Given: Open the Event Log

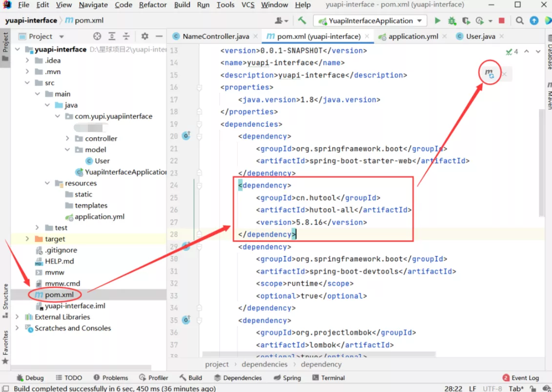Looking at the screenshot, I should click(521, 378).
